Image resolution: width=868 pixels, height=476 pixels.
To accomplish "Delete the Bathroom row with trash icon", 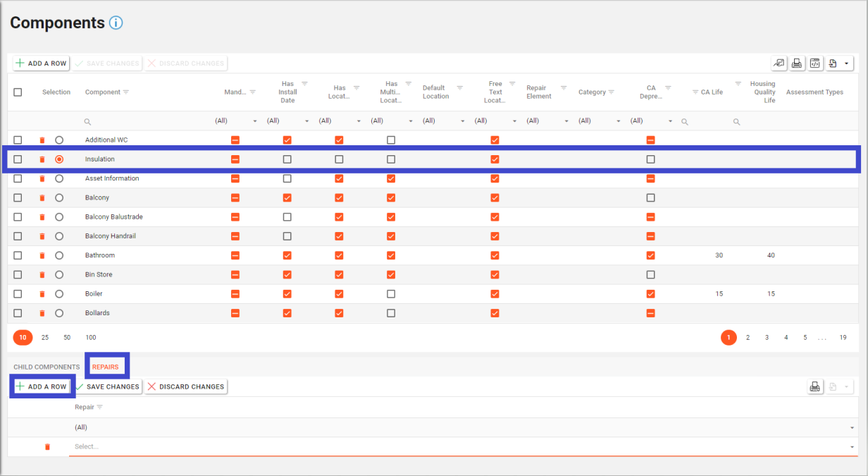I will point(42,255).
